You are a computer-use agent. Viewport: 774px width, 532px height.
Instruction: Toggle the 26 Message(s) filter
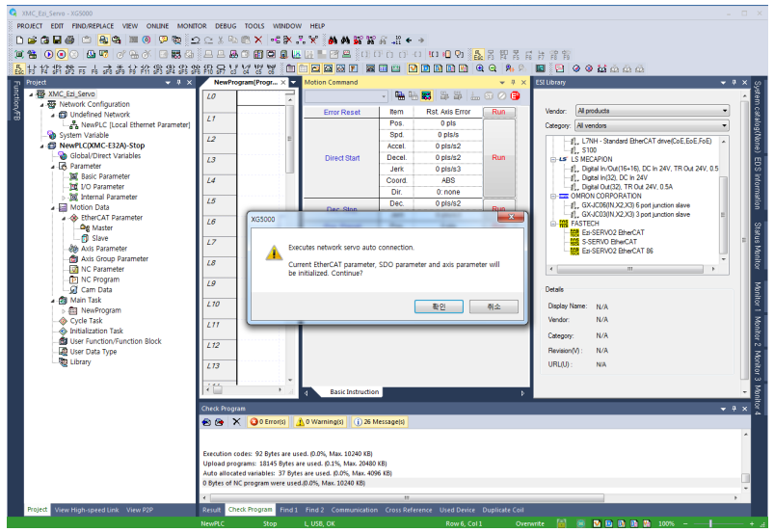coord(380,421)
